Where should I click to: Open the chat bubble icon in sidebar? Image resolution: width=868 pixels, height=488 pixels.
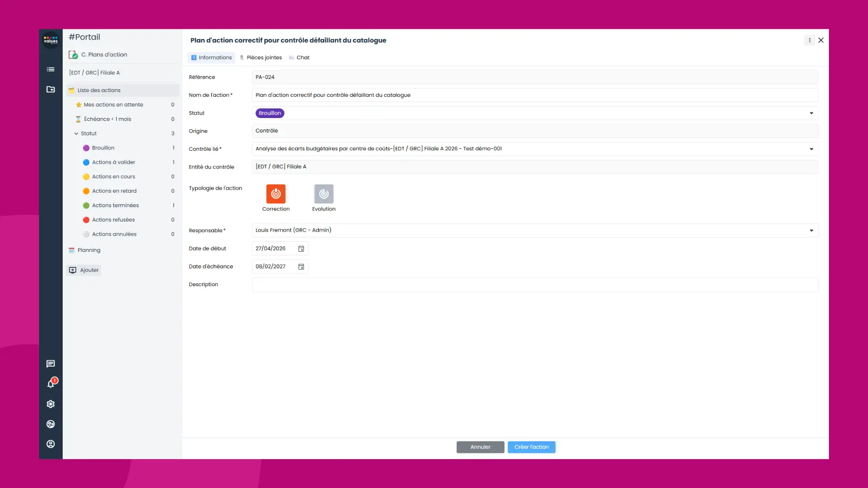[x=51, y=364]
